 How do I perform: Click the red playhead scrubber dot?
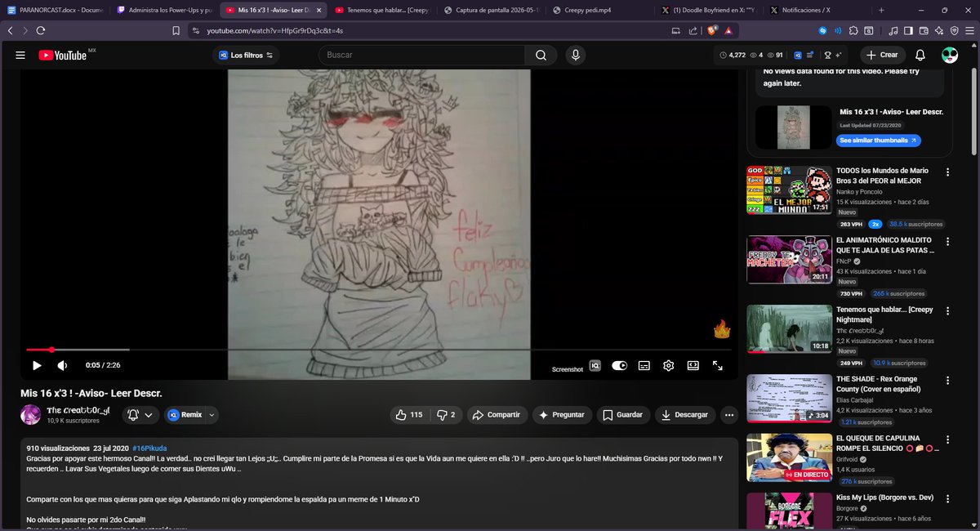pos(51,350)
